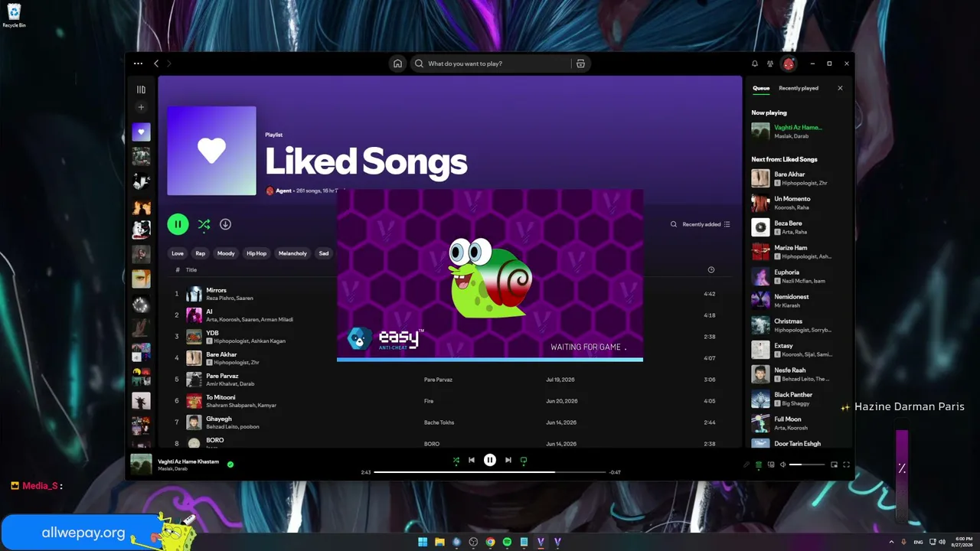Open Connect to a device icon
The width and height of the screenshot is (980, 551).
pos(771,465)
